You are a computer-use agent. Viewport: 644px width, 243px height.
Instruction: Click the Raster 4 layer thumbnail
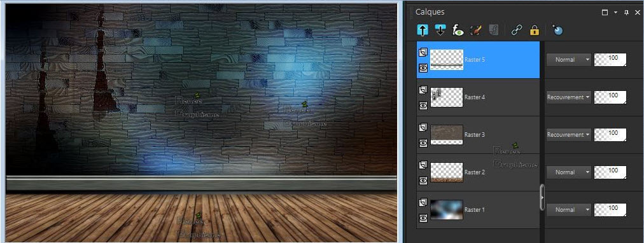(x=447, y=97)
